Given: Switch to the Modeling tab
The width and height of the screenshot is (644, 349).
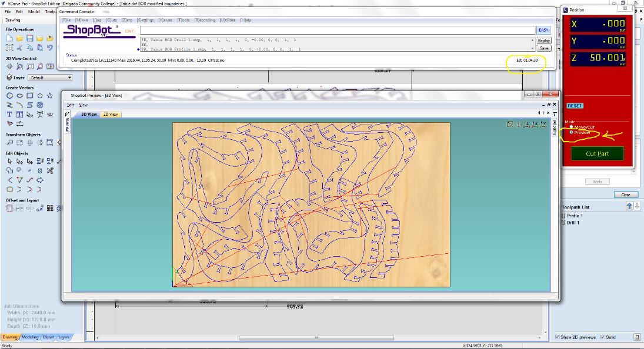Looking at the screenshot, I should (x=30, y=337).
